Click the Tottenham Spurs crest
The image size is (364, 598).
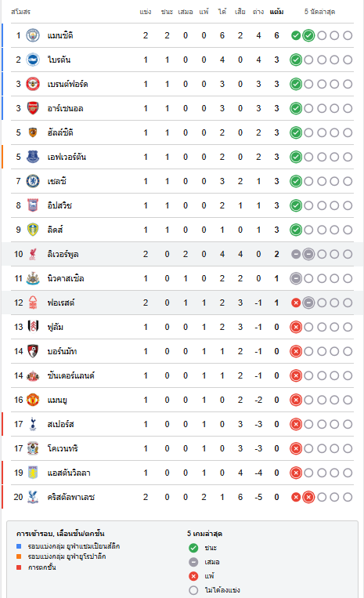(33, 424)
